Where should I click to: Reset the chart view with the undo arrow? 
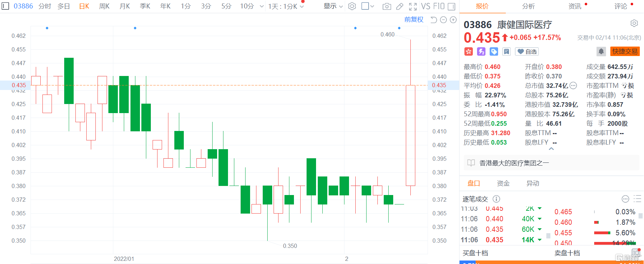pos(434,20)
